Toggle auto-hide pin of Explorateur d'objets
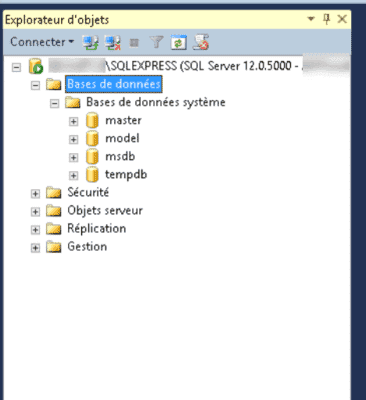Screen dimensions: 366x400 327,19
